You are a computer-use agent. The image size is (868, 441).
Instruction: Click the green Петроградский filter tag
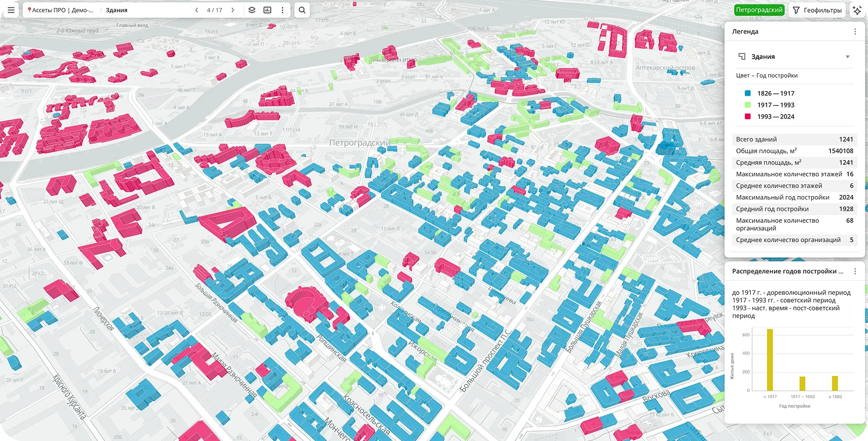pyautogui.click(x=759, y=10)
